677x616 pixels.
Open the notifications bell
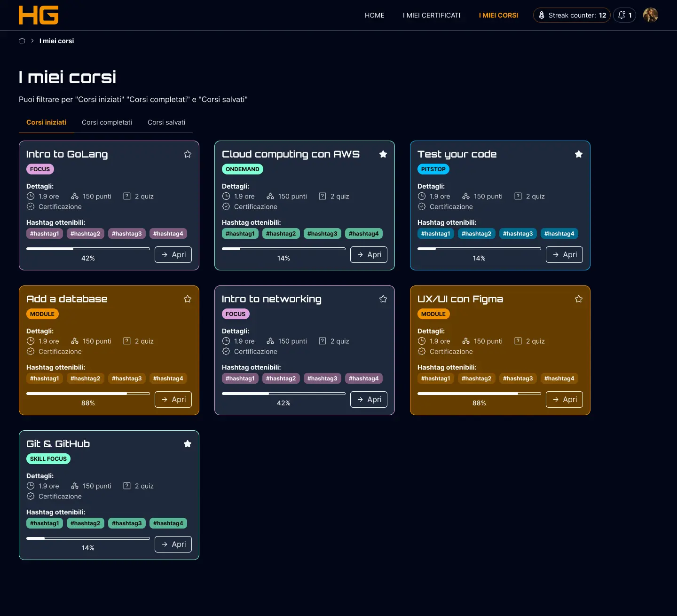point(624,15)
